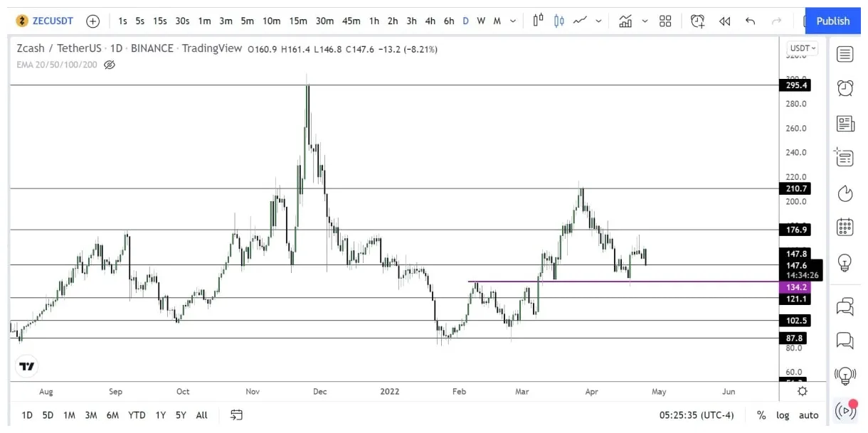Select the YTD range tab
Image resolution: width=868 pixels, height=433 pixels.
click(x=137, y=415)
